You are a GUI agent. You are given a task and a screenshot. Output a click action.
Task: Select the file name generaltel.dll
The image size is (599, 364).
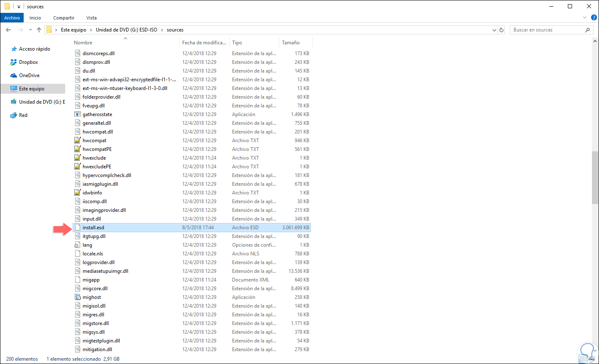coord(97,123)
